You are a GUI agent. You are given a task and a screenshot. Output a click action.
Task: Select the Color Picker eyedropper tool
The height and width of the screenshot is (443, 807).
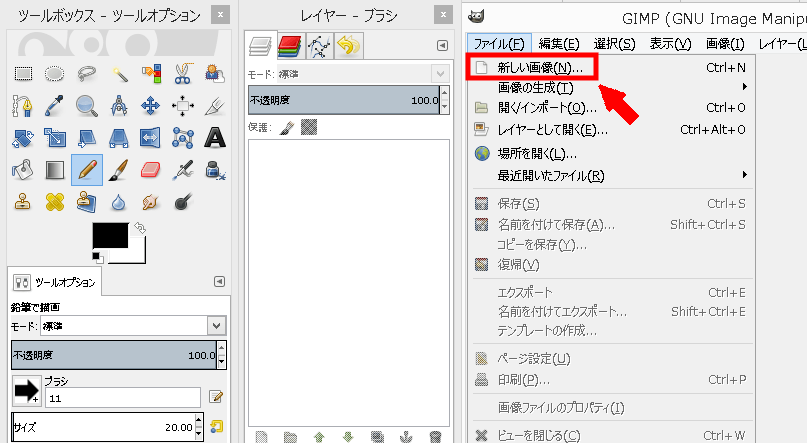55,106
